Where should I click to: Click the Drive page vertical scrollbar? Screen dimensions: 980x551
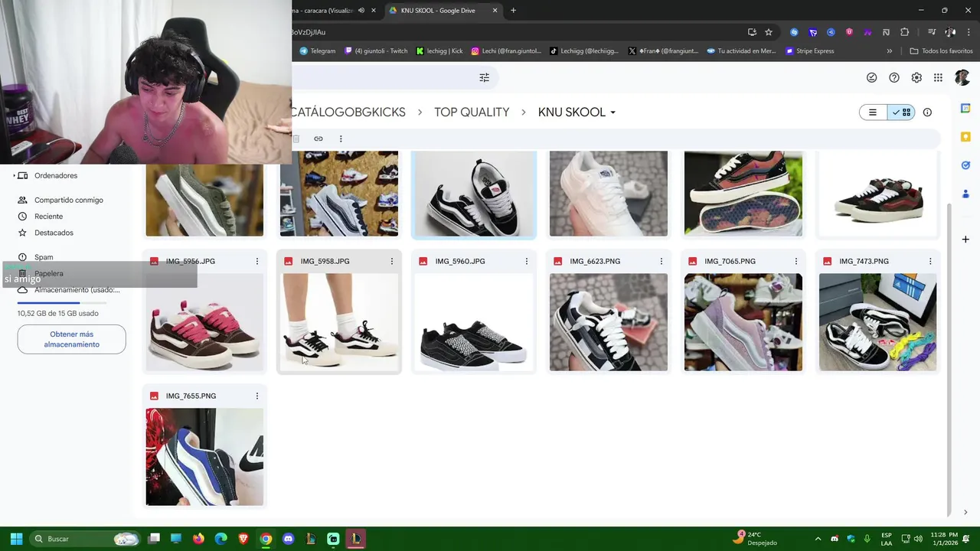(x=949, y=360)
